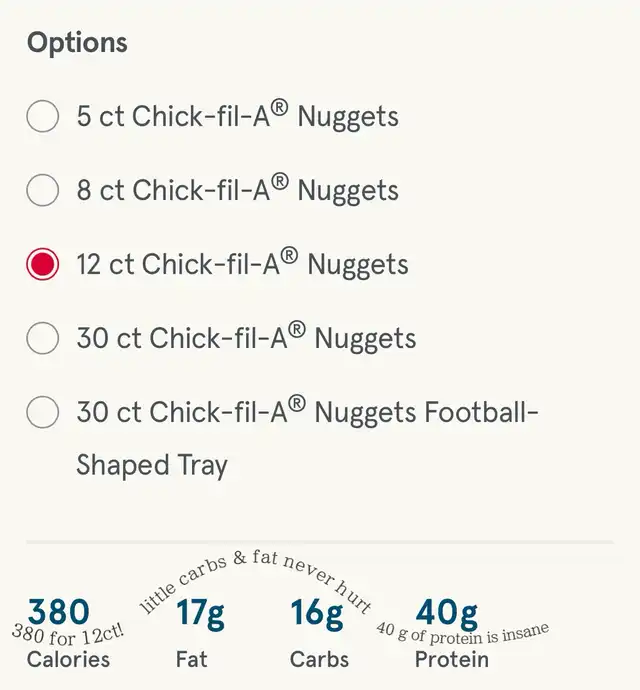Viewport: 640px width, 690px height.
Task: Click the "40 g of protein is insane" note
Action: [464, 634]
